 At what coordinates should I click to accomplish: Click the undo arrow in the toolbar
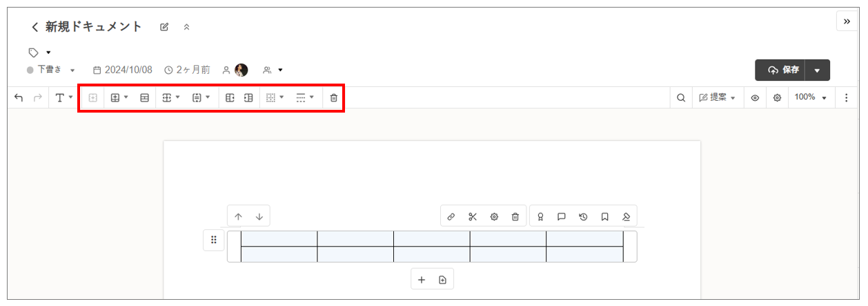tap(19, 98)
